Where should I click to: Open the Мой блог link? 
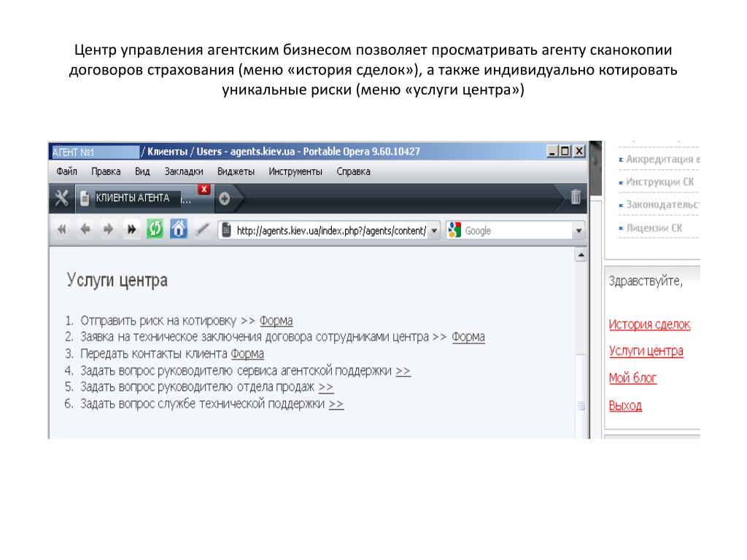tap(632, 378)
